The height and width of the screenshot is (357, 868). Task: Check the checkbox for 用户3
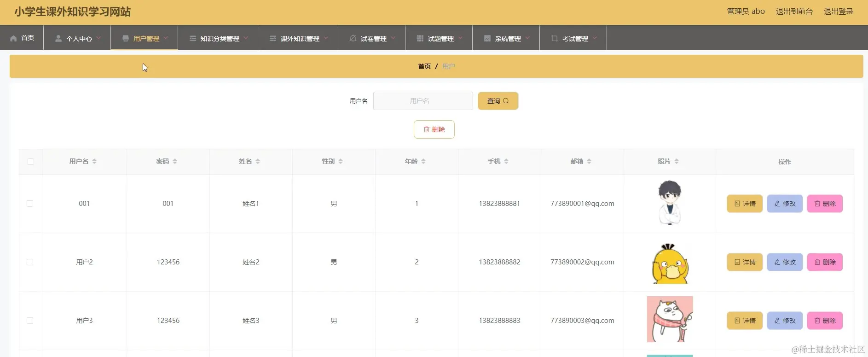[x=30, y=321]
